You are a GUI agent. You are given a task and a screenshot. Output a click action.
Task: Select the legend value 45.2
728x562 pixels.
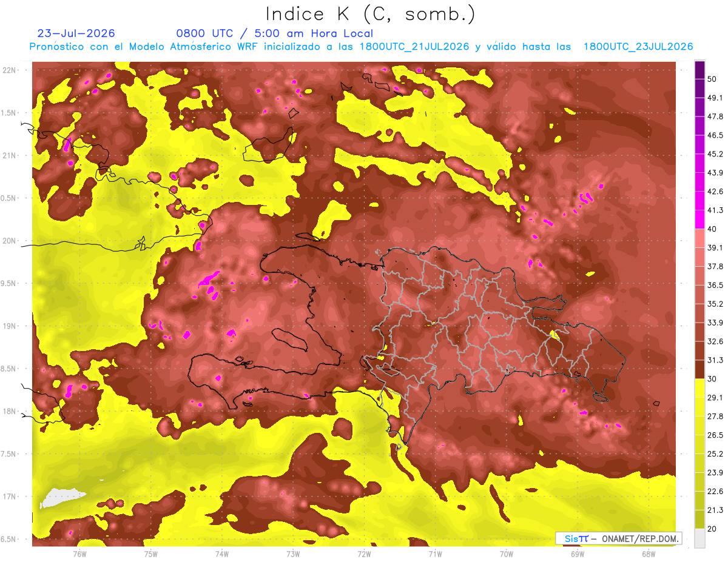(715, 154)
